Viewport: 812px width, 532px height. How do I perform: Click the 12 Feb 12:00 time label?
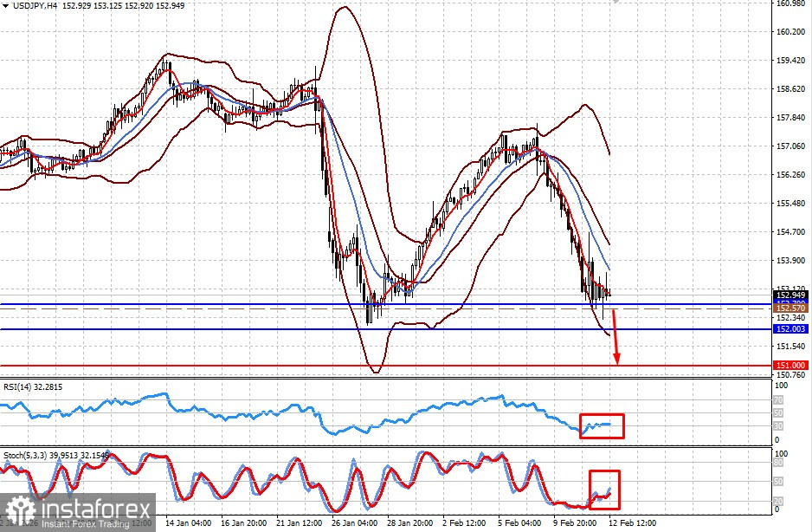click(x=632, y=522)
